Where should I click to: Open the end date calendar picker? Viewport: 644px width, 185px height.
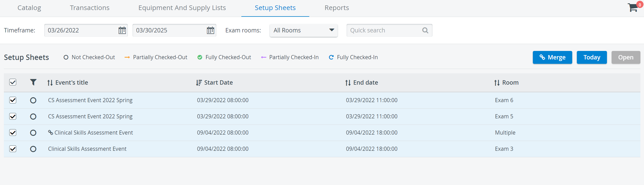[210, 30]
